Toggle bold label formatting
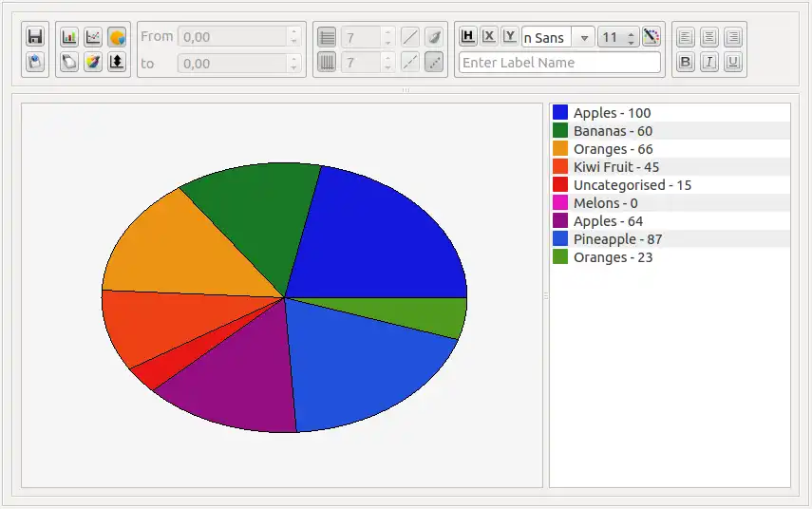 tap(685, 62)
